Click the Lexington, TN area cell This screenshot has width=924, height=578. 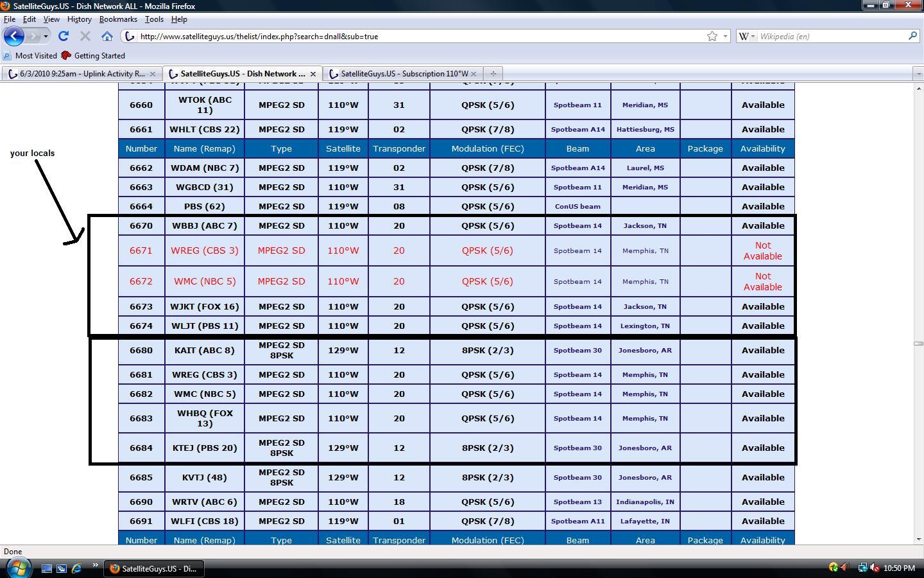646,326
